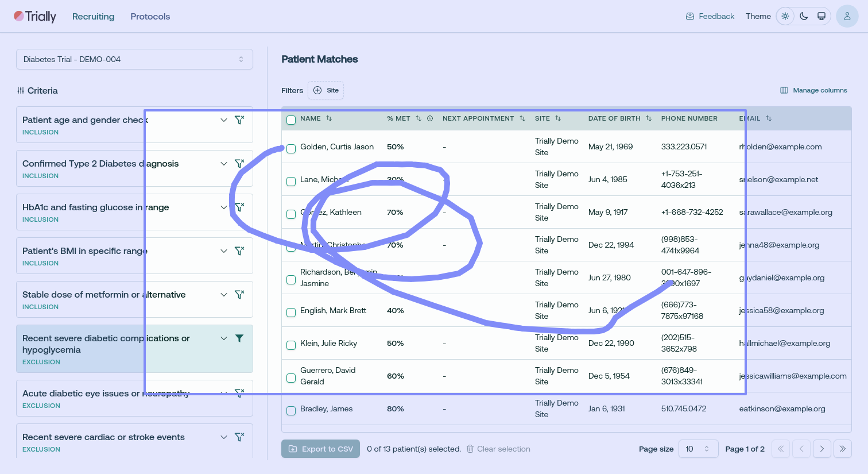Expand the Patient's BMI in specific range criterion
This screenshot has height=474, width=868.
point(224,251)
